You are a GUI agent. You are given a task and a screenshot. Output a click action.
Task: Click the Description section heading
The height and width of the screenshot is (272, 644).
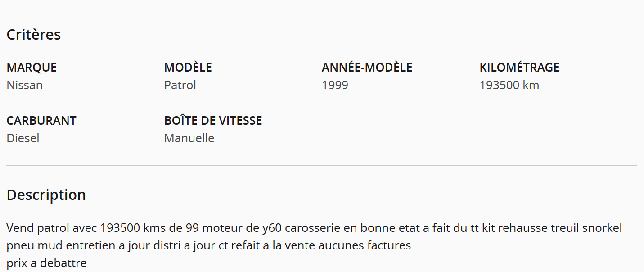click(46, 195)
